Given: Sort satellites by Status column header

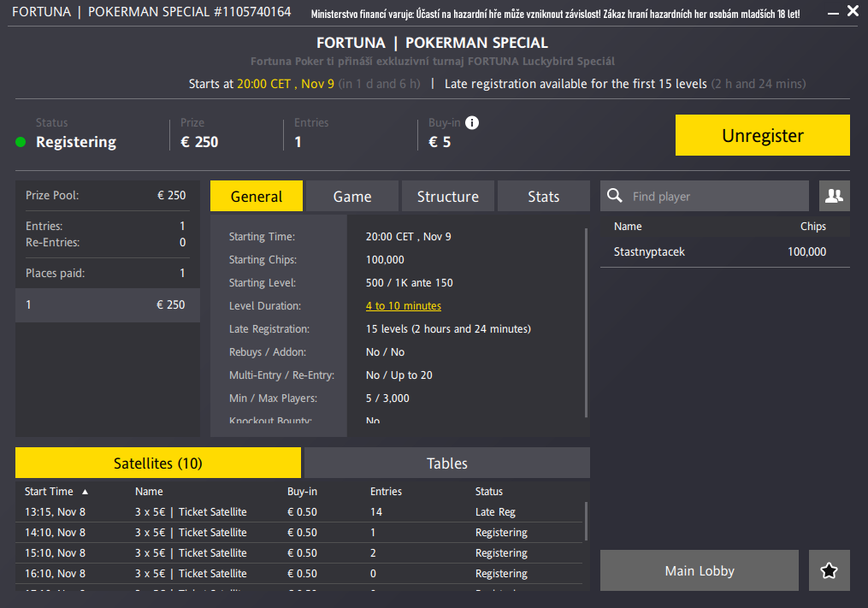Looking at the screenshot, I should [489, 491].
